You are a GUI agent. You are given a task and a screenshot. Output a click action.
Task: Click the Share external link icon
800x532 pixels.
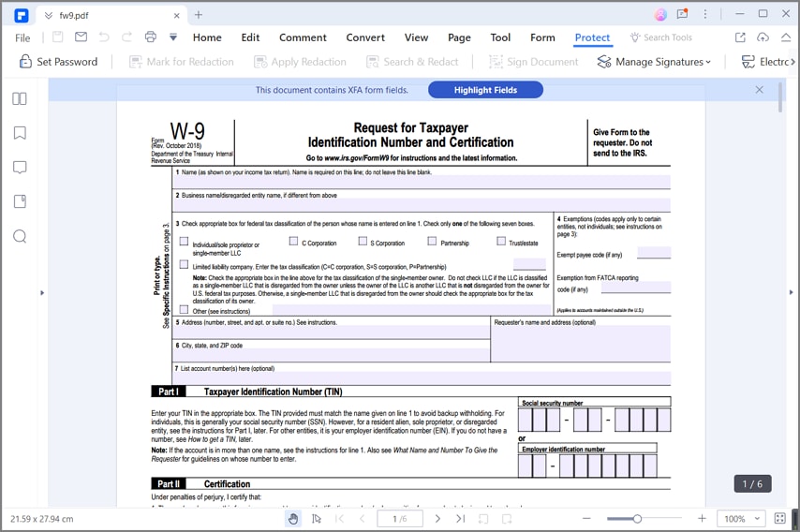(x=740, y=37)
